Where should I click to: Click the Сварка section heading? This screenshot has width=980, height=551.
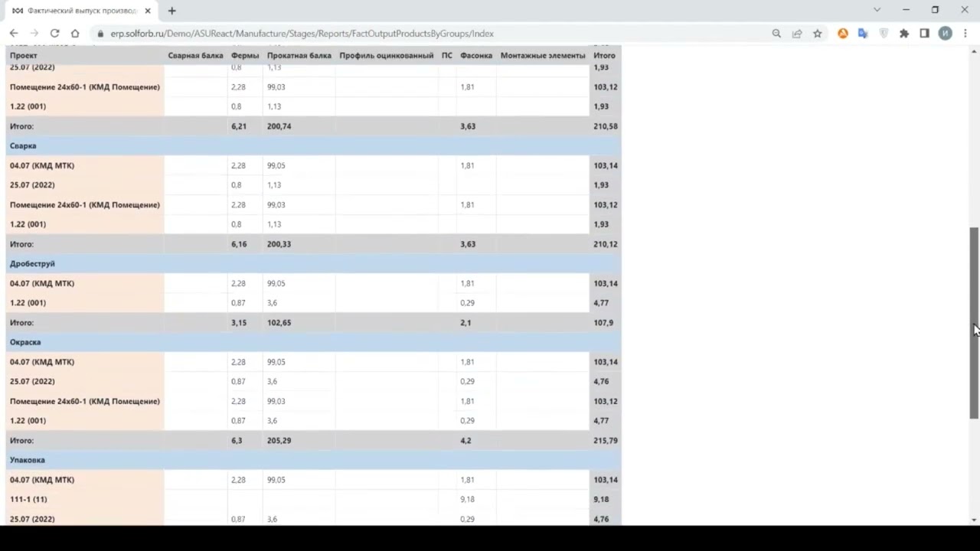[x=23, y=145]
